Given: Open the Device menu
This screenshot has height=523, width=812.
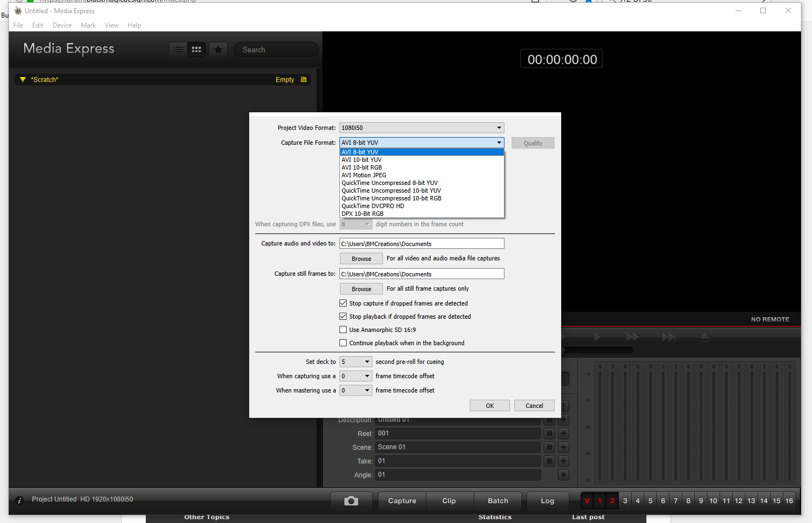Looking at the screenshot, I should click(x=62, y=25).
